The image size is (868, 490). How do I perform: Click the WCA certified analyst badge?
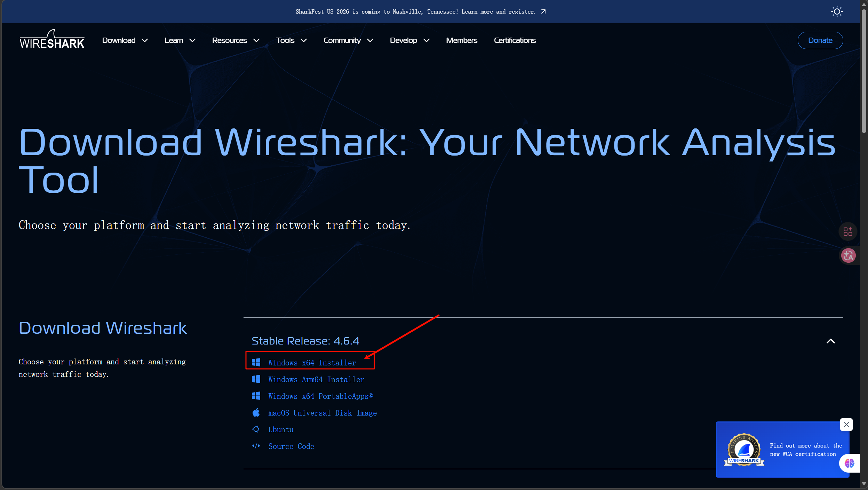[x=744, y=450]
